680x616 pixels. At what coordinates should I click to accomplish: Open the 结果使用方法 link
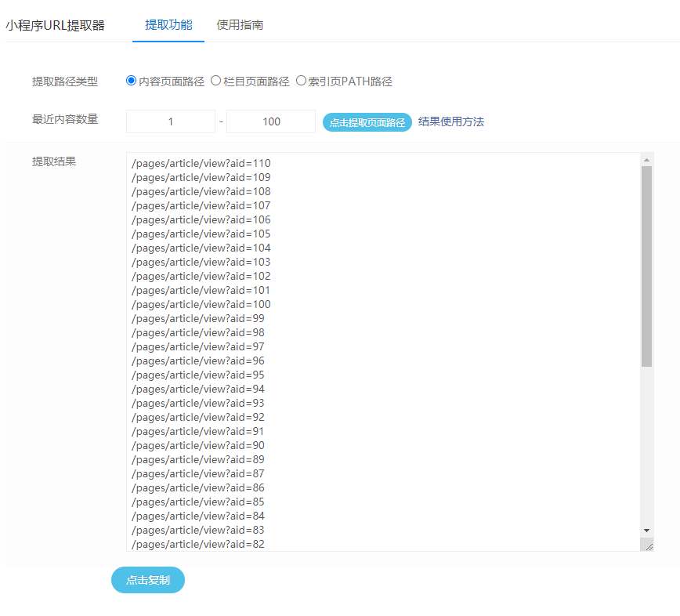point(451,121)
